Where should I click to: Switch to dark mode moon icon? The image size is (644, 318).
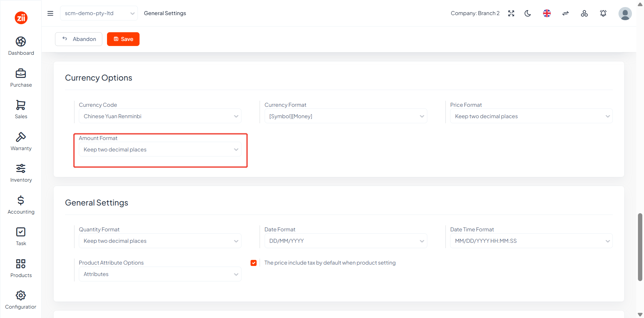click(x=528, y=13)
